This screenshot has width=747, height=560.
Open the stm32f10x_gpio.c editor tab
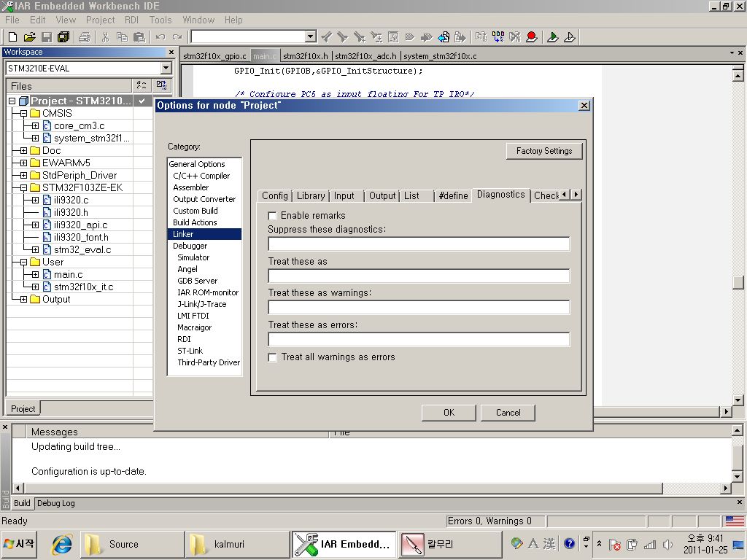coord(215,56)
